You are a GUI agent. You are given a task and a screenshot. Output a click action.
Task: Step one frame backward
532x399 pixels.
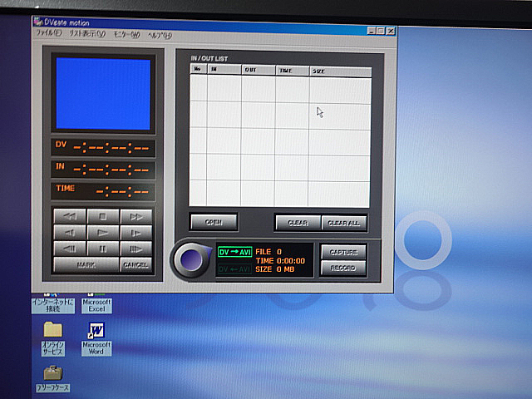tap(70, 248)
